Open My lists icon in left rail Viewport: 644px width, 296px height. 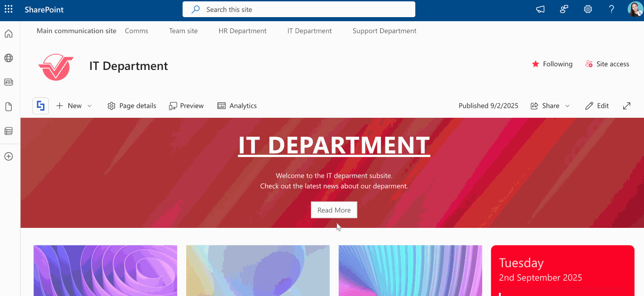[9, 131]
